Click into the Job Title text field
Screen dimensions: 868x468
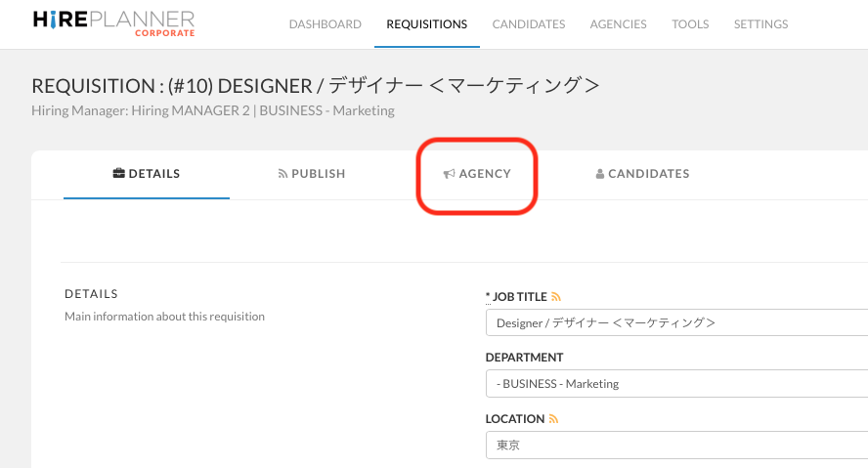point(674,322)
